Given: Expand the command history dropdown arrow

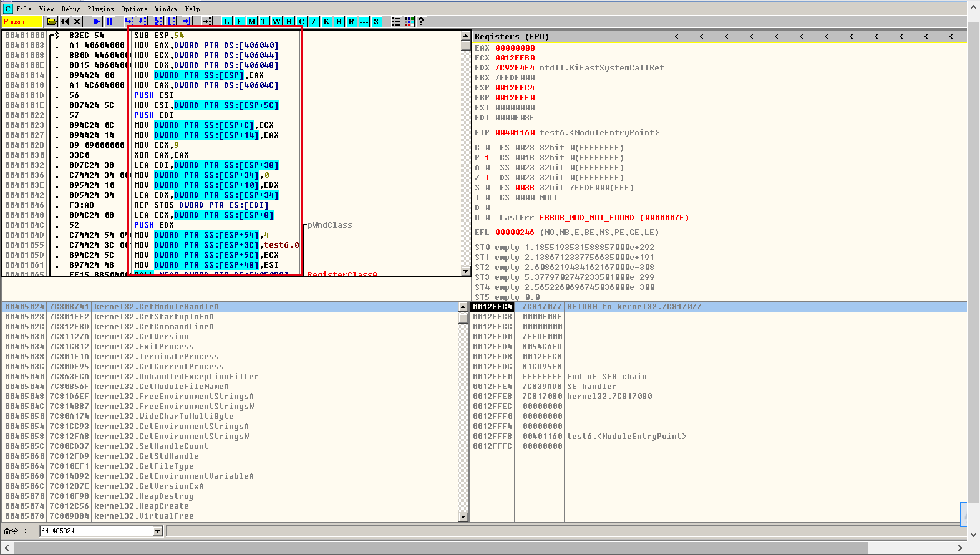Looking at the screenshot, I should pyautogui.click(x=157, y=531).
